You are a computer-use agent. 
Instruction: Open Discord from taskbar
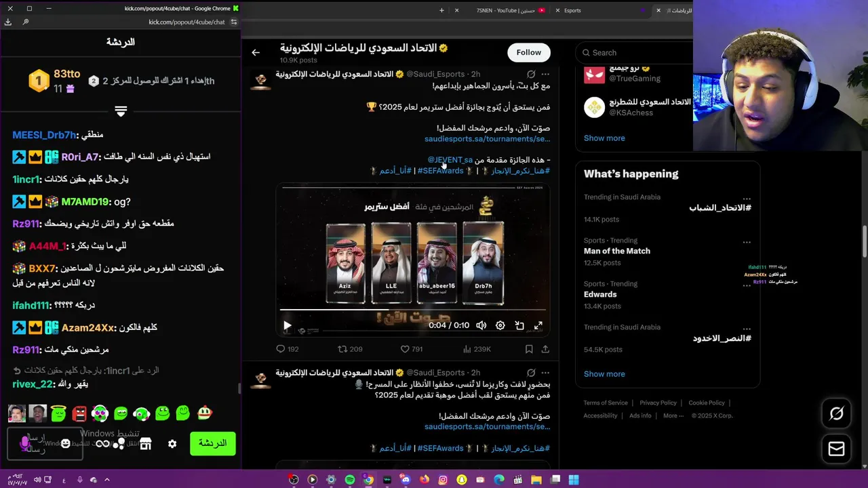tap(405, 480)
